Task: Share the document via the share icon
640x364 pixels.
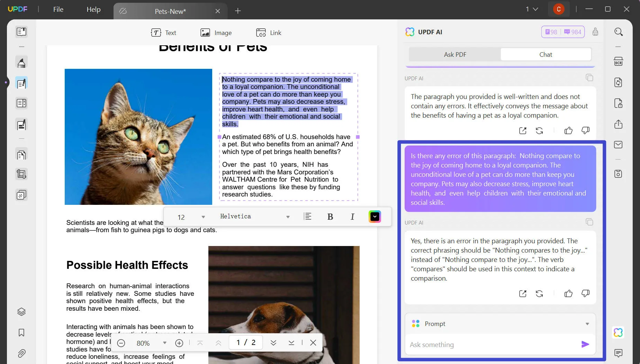Action: 619,124
